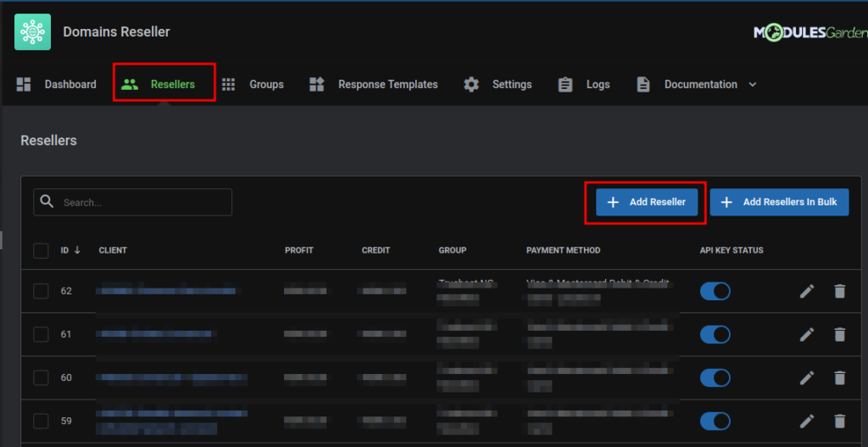Viewport: 868px width, 447px height.
Task: Open the blurred client link of reseller 61
Action: click(x=156, y=334)
